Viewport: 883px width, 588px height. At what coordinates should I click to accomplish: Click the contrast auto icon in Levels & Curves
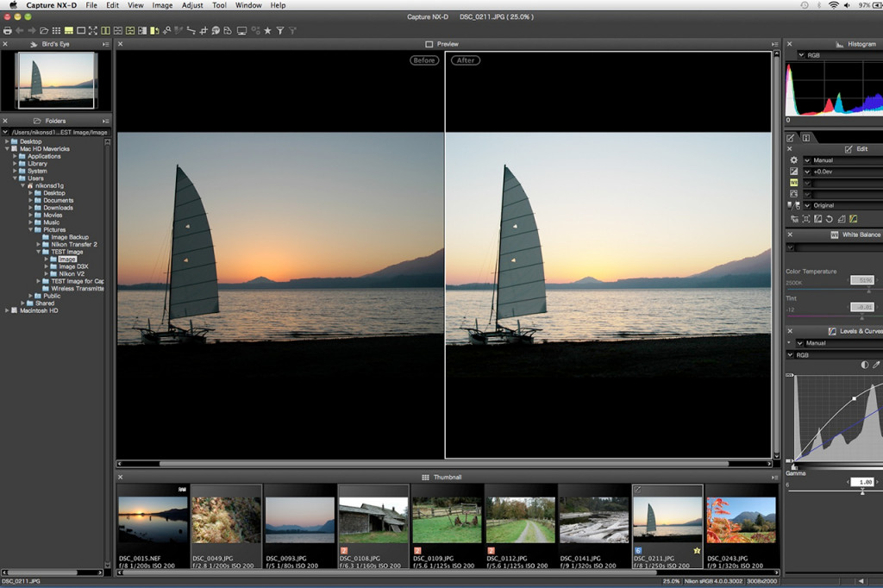point(865,366)
